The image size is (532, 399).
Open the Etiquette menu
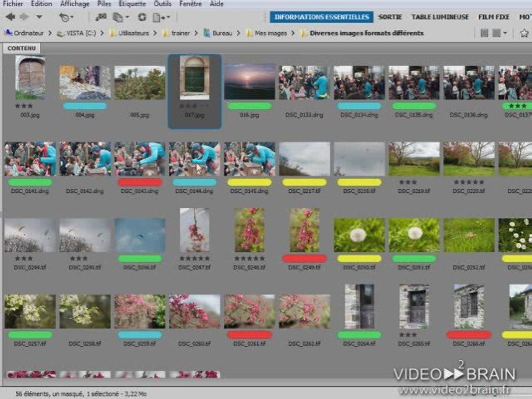click(132, 4)
